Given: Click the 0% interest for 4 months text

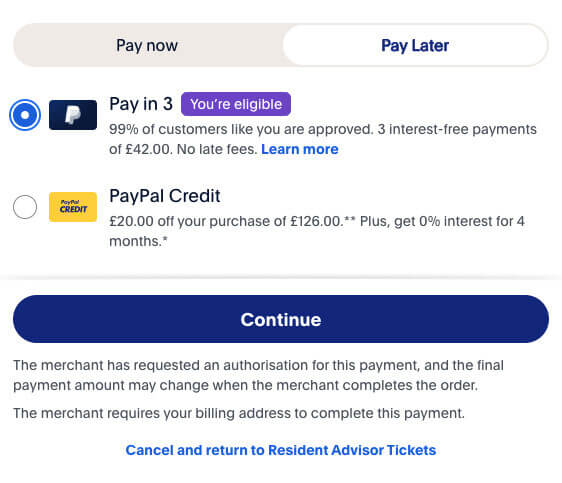Looking at the screenshot, I should 317,231.
